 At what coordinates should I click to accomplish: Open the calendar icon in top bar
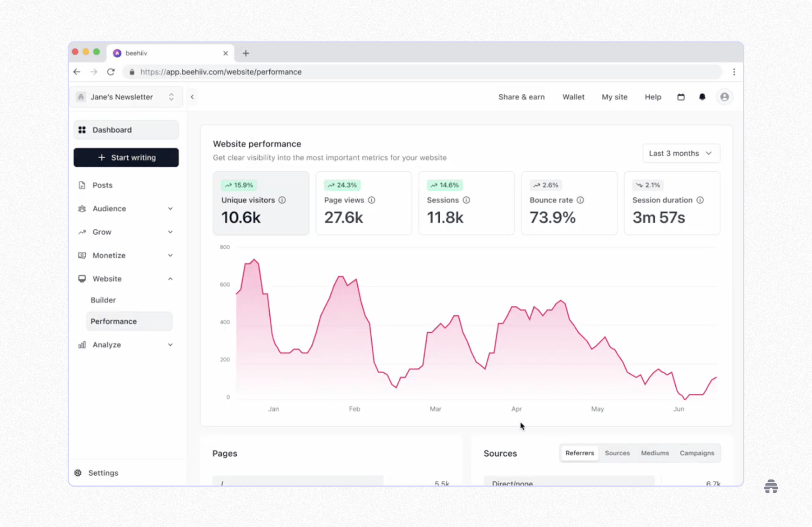[x=681, y=97]
